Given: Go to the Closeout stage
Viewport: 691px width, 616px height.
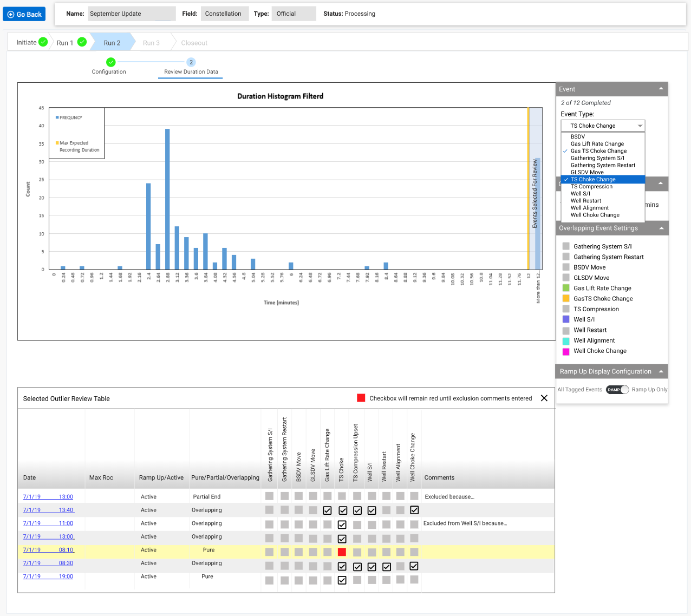Looking at the screenshot, I should [194, 43].
